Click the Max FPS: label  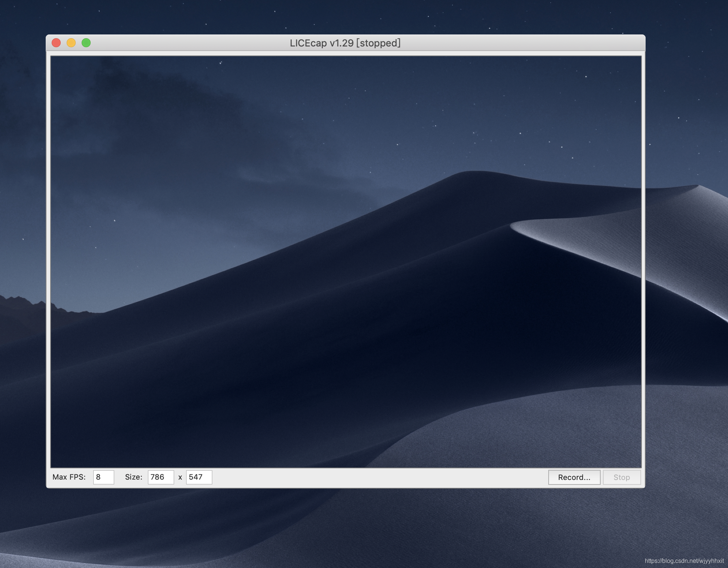click(x=69, y=477)
